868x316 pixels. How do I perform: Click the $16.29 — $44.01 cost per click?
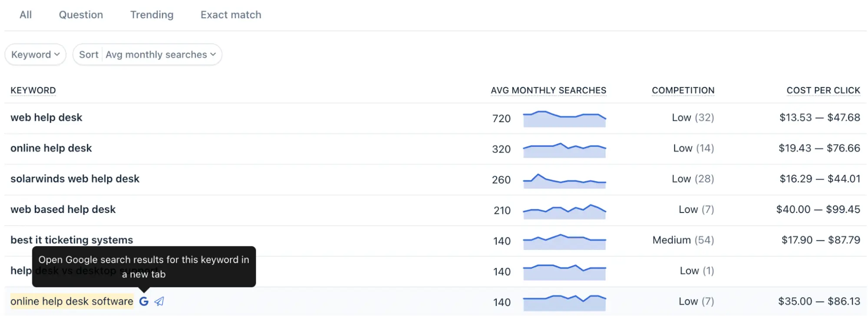click(x=820, y=179)
